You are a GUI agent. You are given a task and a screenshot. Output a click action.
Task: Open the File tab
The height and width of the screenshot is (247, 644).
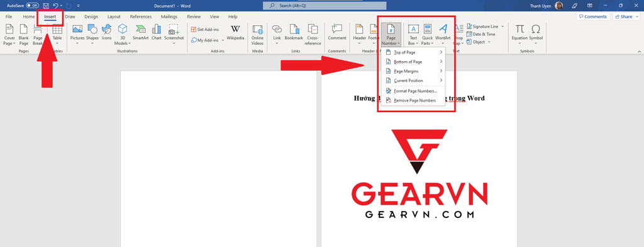pos(9,16)
